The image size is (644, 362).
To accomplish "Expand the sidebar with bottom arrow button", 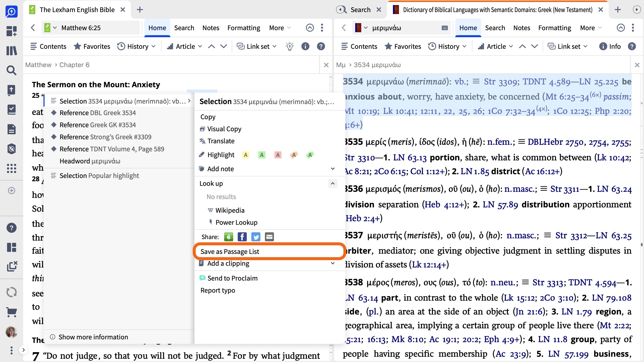I will (x=23, y=350).
